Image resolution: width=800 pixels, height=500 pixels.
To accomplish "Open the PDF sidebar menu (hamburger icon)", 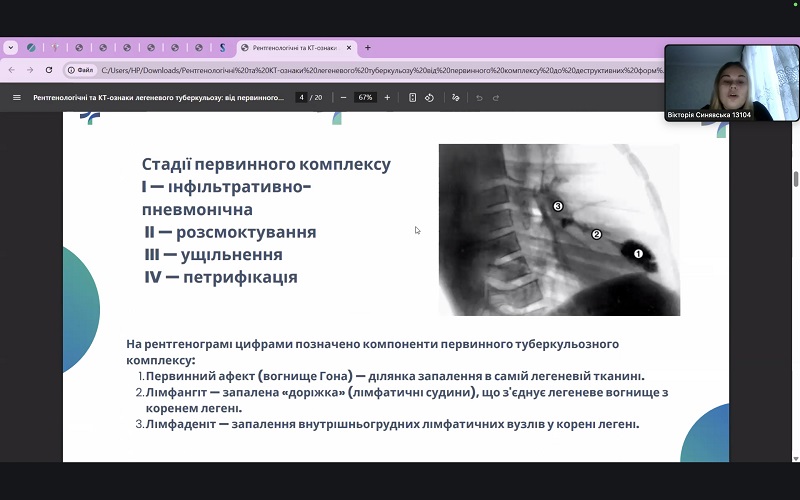I will click(x=16, y=97).
